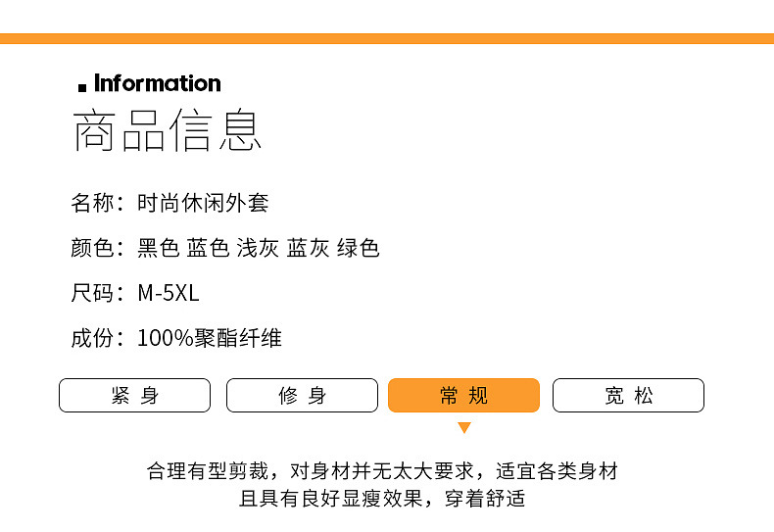Click the 时尚休闲外套 product name

[x=203, y=204]
